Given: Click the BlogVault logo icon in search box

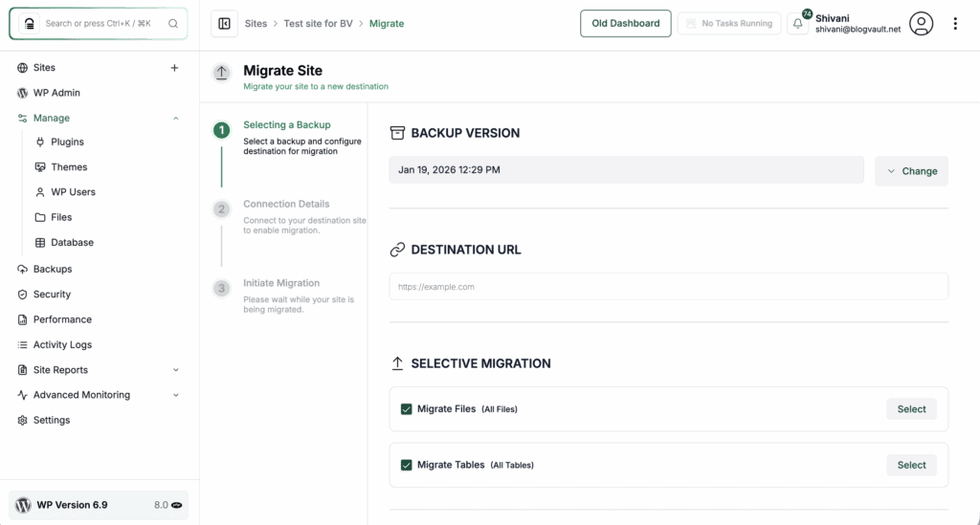Looking at the screenshot, I should point(29,24).
